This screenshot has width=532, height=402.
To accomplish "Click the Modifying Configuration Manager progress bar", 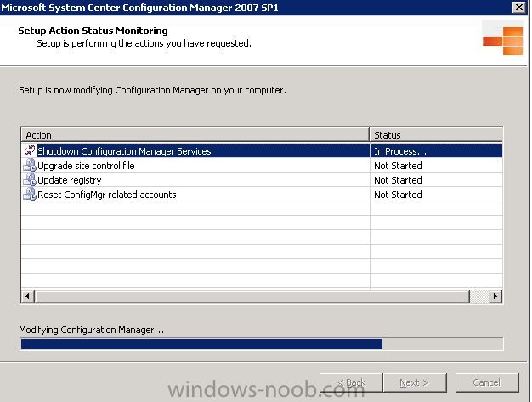I will (x=262, y=344).
